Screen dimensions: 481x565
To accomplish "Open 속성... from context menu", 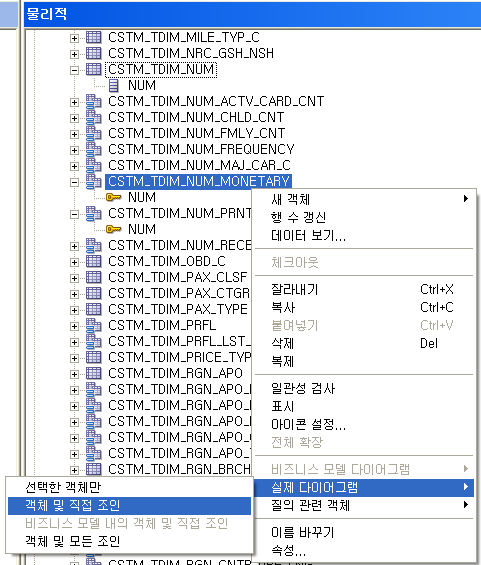I will (364, 550).
